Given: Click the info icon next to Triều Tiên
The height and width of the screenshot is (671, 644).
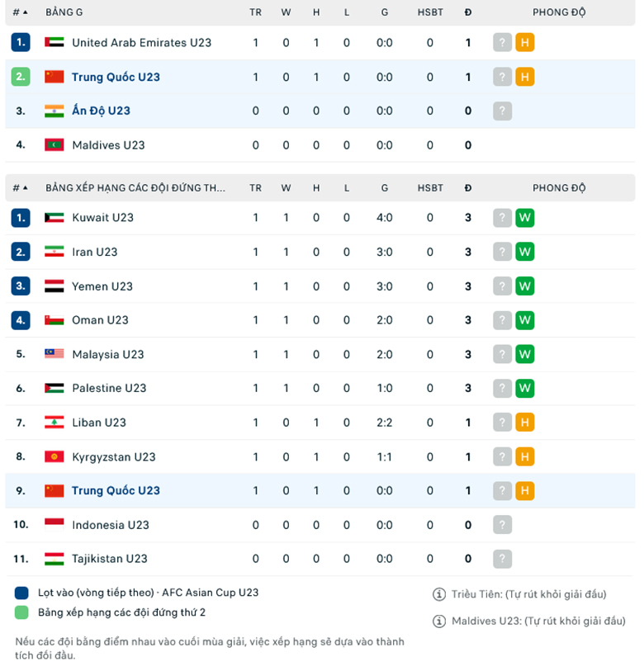Looking at the screenshot, I should [439, 594].
